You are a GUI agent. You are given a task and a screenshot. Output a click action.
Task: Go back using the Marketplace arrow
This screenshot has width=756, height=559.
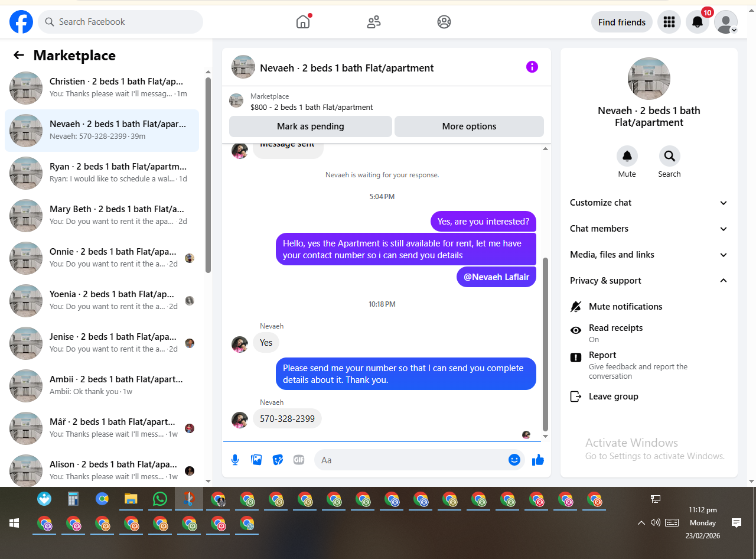point(19,55)
